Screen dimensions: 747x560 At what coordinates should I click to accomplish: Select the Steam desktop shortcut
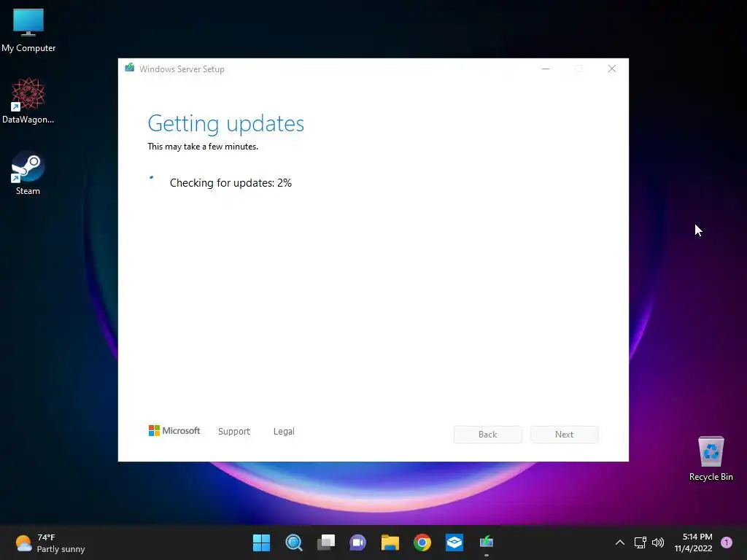28,173
